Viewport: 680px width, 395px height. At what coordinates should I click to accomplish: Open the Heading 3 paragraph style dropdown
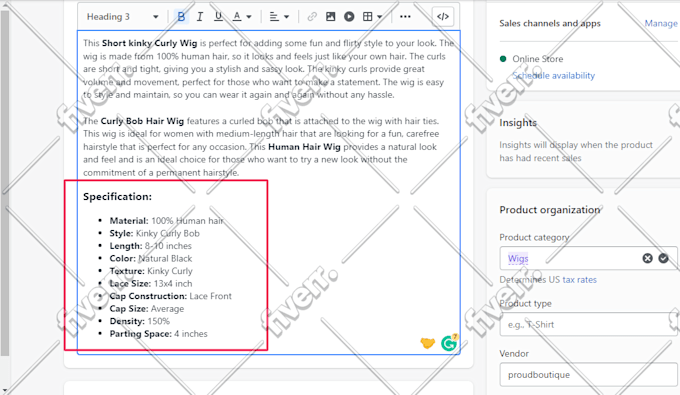click(122, 16)
